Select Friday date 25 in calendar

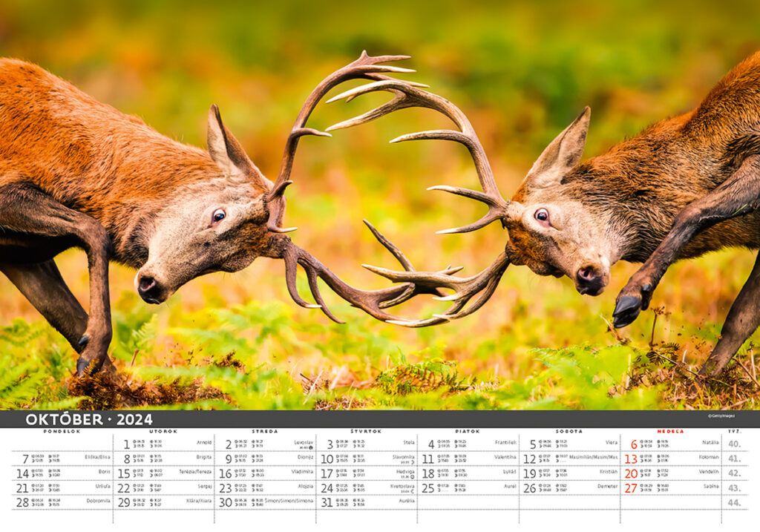coord(428,487)
